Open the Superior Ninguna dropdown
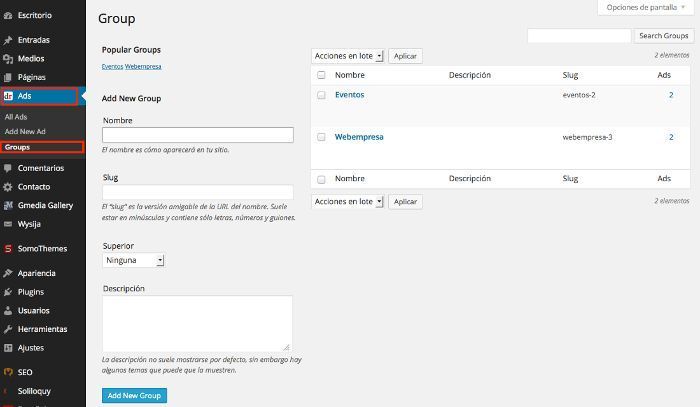700x407 pixels. pyautogui.click(x=133, y=260)
